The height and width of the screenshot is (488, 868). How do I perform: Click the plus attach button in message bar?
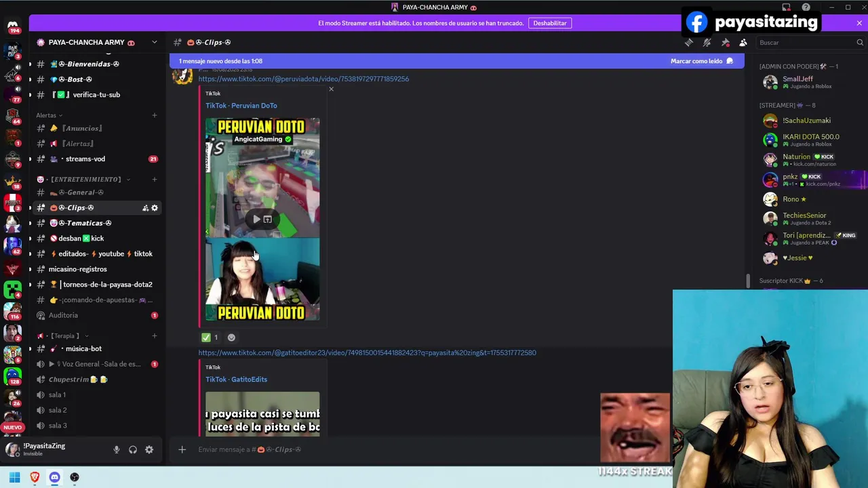click(x=182, y=449)
